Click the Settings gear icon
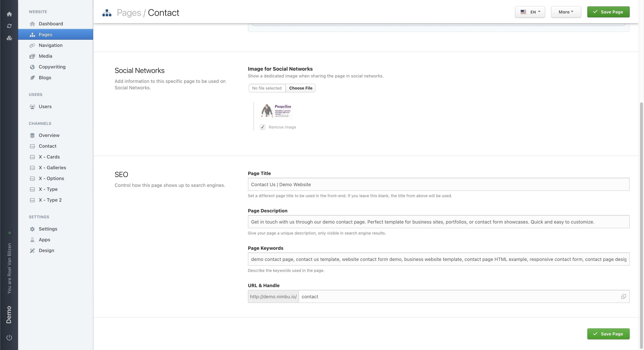The width and height of the screenshot is (644, 350). coord(33,229)
